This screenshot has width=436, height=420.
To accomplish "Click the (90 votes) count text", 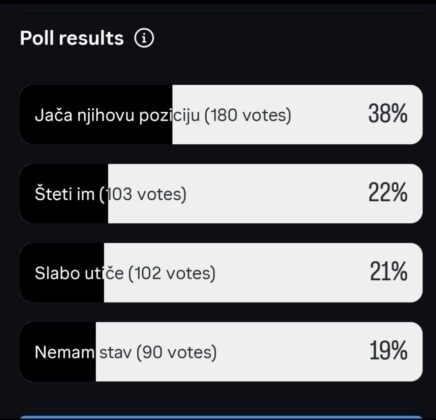I will tap(176, 352).
